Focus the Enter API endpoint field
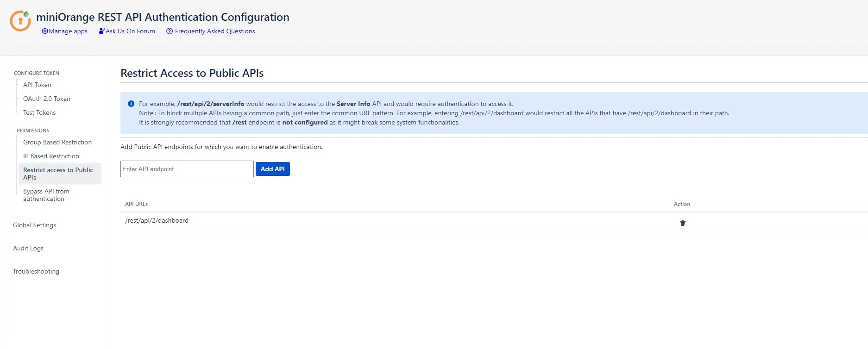This screenshot has height=349, width=868. [x=187, y=169]
